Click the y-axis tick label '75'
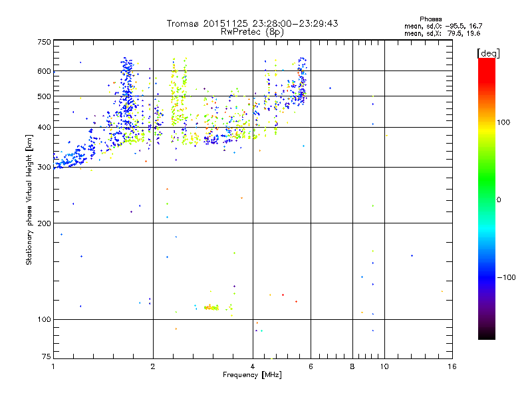Image resolution: width=532 pixels, height=399 pixels. [x=47, y=356]
